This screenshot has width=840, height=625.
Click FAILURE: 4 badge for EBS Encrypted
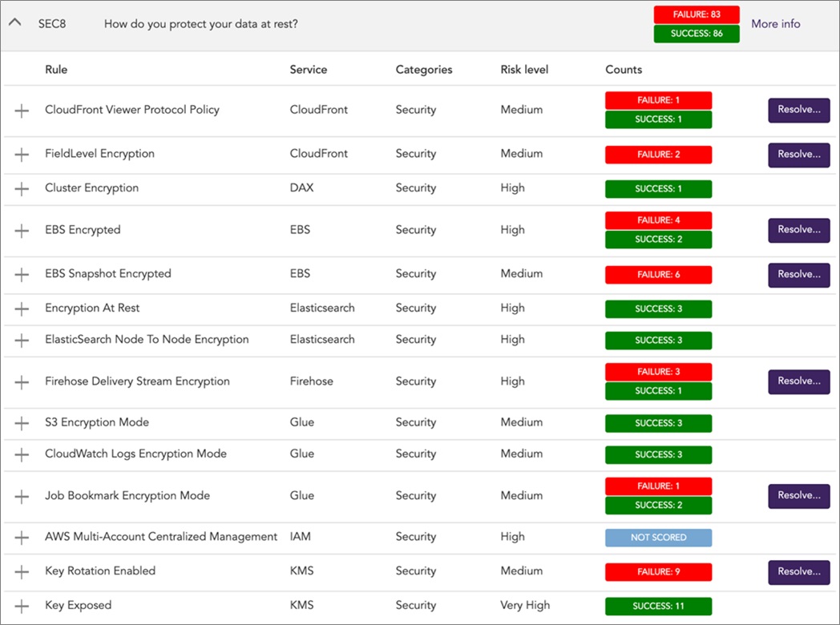658,220
